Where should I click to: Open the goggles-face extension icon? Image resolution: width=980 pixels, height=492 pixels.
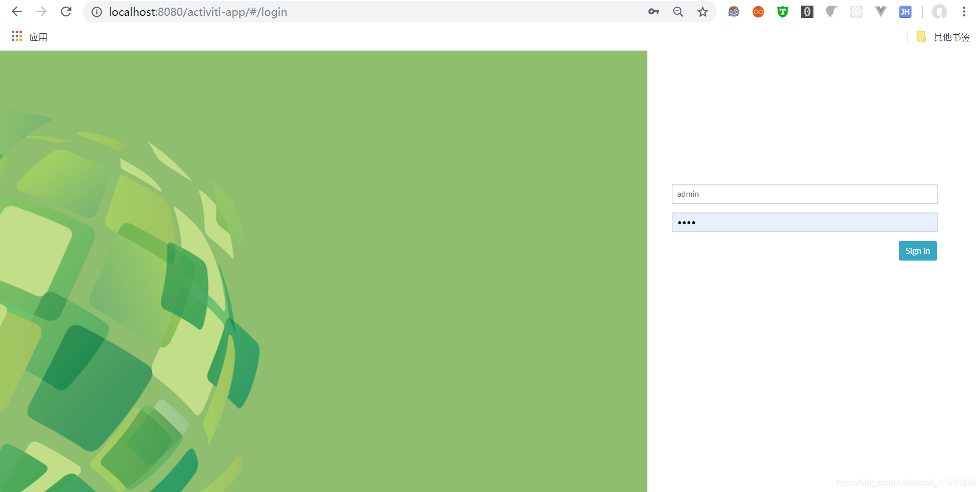pos(734,12)
